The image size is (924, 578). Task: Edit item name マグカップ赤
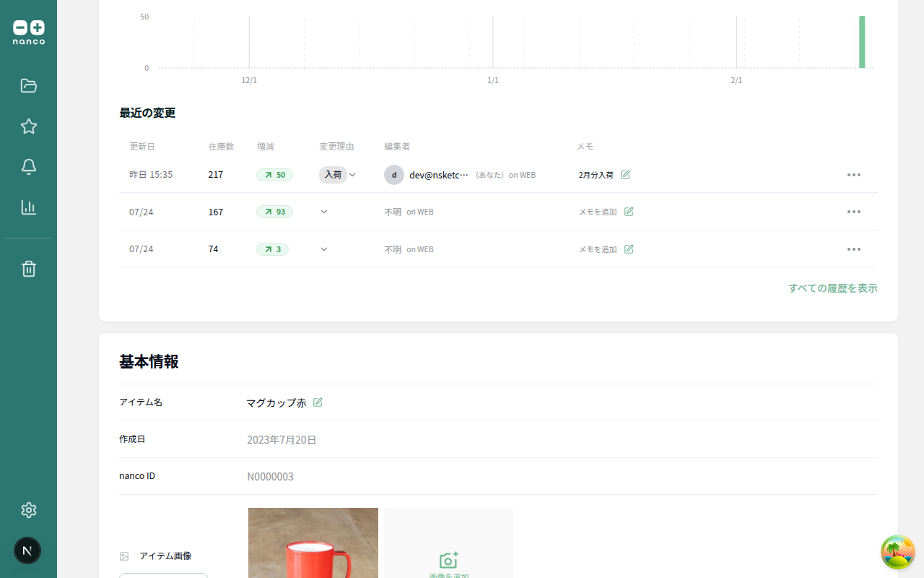click(318, 402)
